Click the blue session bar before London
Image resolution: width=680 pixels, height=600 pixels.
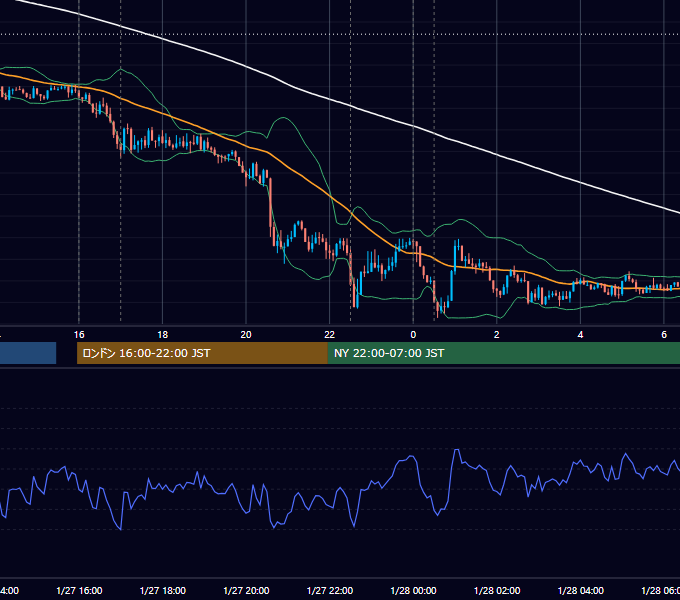28,353
